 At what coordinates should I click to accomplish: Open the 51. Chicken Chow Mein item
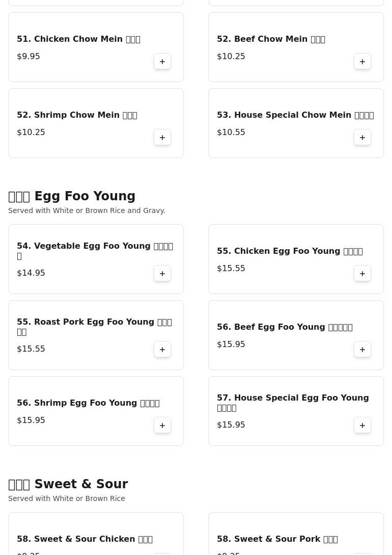78,39
